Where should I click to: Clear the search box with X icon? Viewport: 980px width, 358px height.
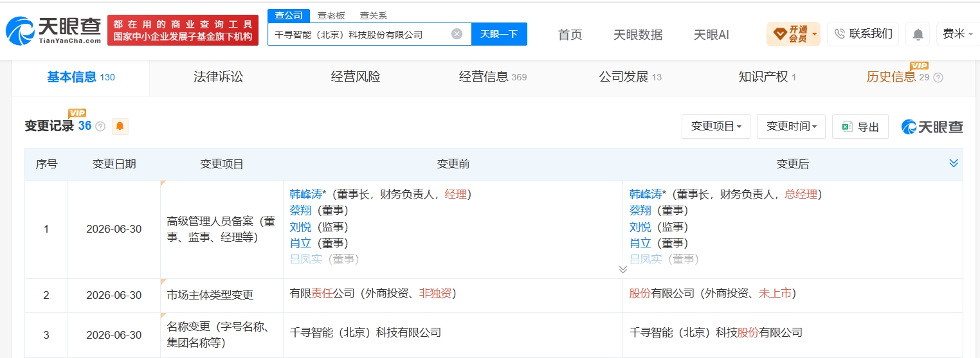click(x=457, y=34)
